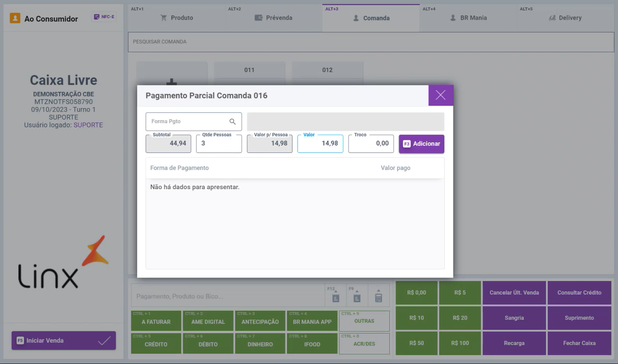Open the calculator icon in payment bar
The width and height of the screenshot is (618, 364).
tap(379, 296)
